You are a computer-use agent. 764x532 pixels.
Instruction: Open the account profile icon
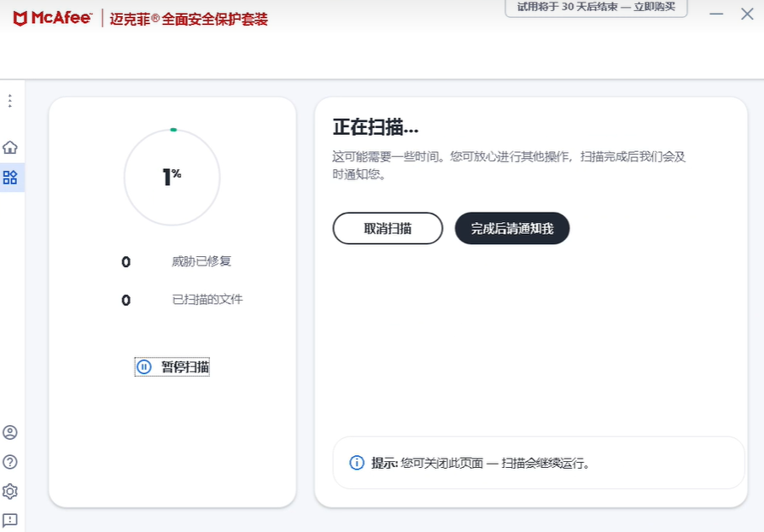point(9,433)
